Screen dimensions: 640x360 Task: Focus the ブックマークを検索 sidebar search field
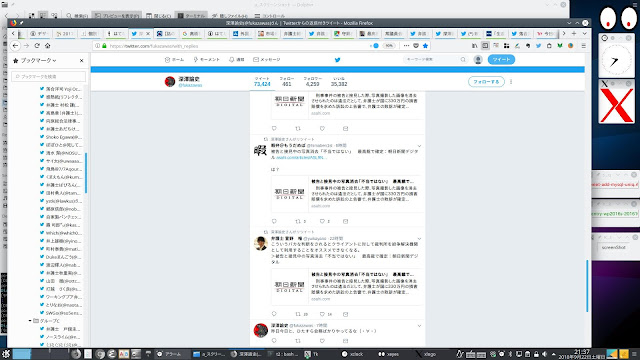49,76
